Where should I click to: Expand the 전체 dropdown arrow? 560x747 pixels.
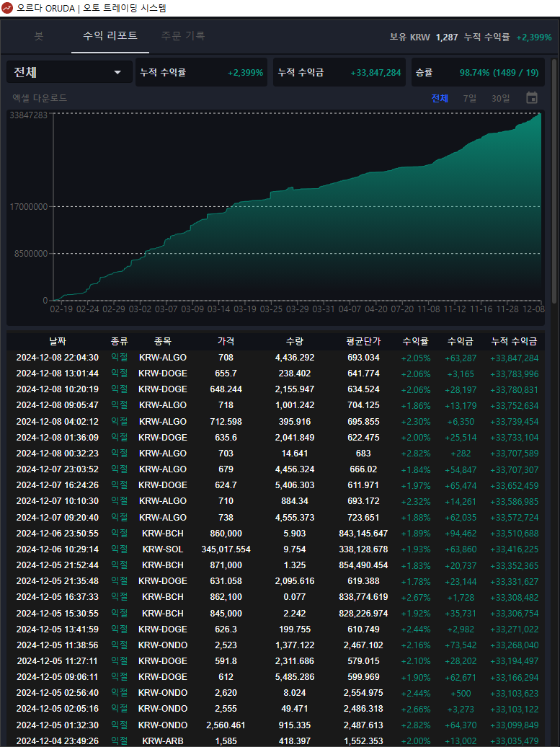117,72
